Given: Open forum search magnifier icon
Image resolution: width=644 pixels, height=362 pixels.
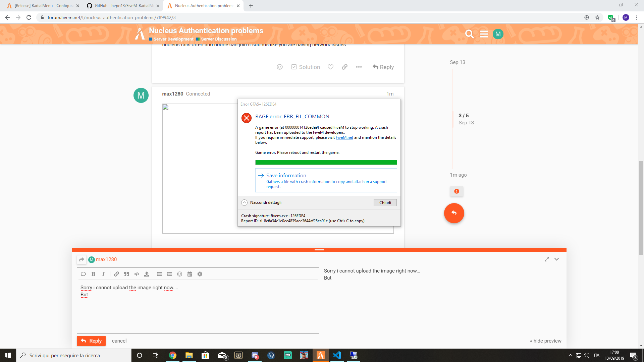Looking at the screenshot, I should [469, 34].
